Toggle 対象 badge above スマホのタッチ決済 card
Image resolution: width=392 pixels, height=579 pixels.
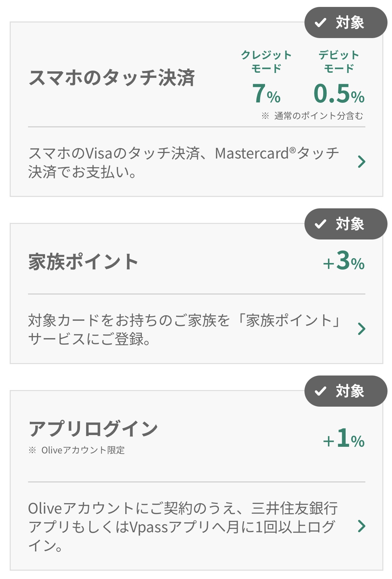click(x=346, y=22)
